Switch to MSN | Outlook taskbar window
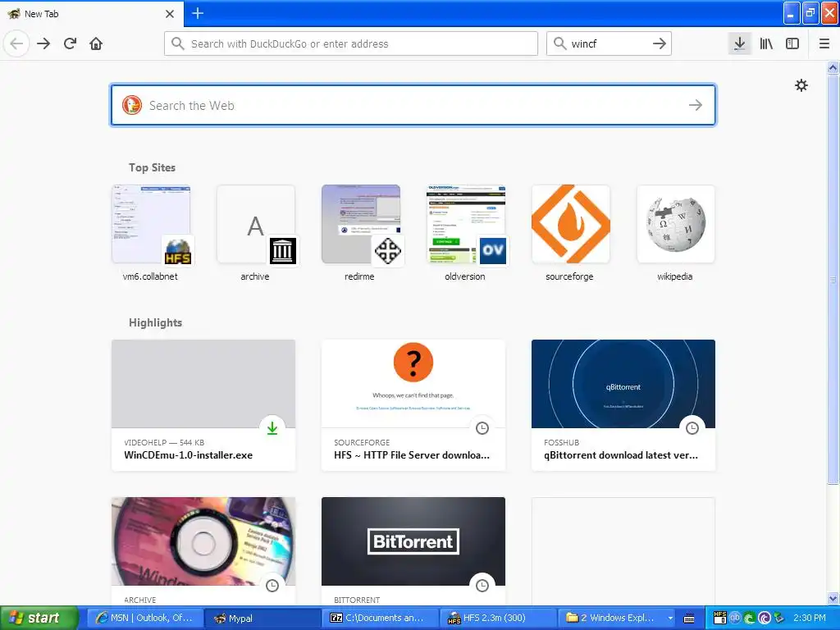 coord(144,618)
